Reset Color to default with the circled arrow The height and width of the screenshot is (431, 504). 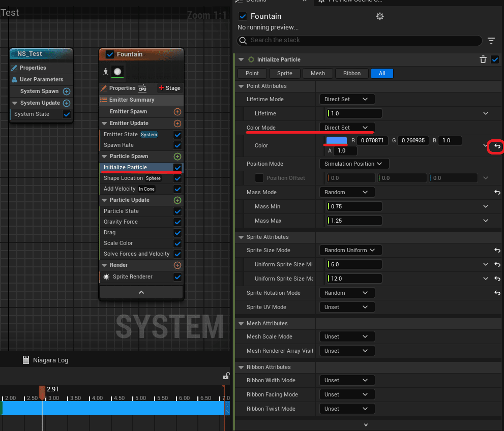tap(497, 146)
